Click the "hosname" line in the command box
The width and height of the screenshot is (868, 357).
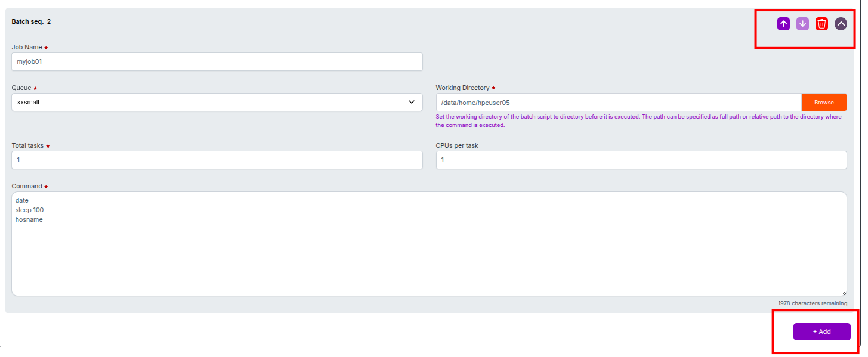pyautogui.click(x=29, y=219)
